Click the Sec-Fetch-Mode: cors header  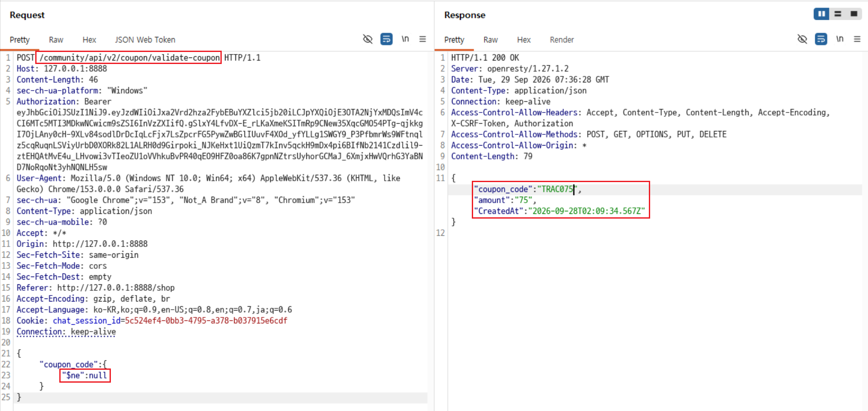tap(61, 265)
